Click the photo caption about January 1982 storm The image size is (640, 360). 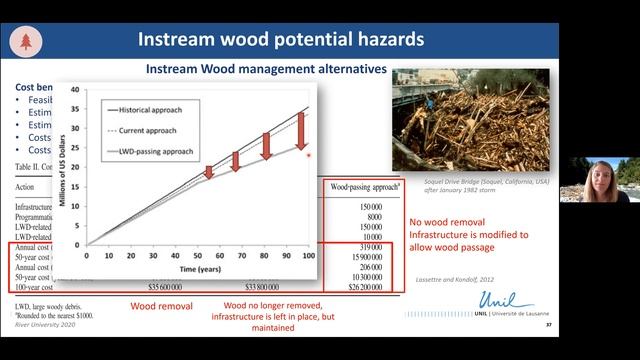486,186
